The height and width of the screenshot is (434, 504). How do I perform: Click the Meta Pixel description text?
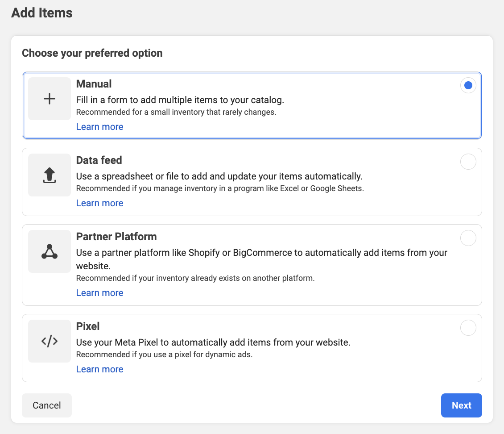213,343
